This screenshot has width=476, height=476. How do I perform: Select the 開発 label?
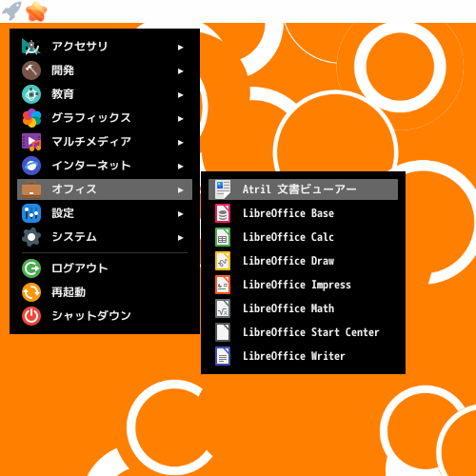click(63, 70)
